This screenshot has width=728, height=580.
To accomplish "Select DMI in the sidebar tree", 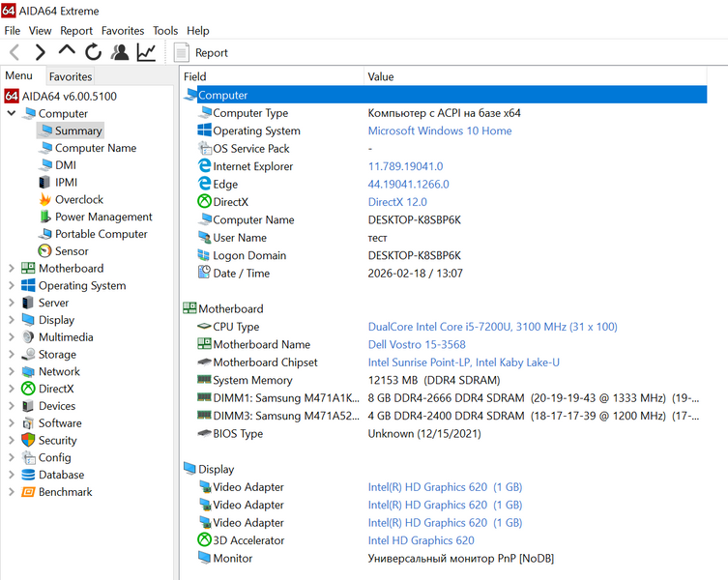I will 66,165.
